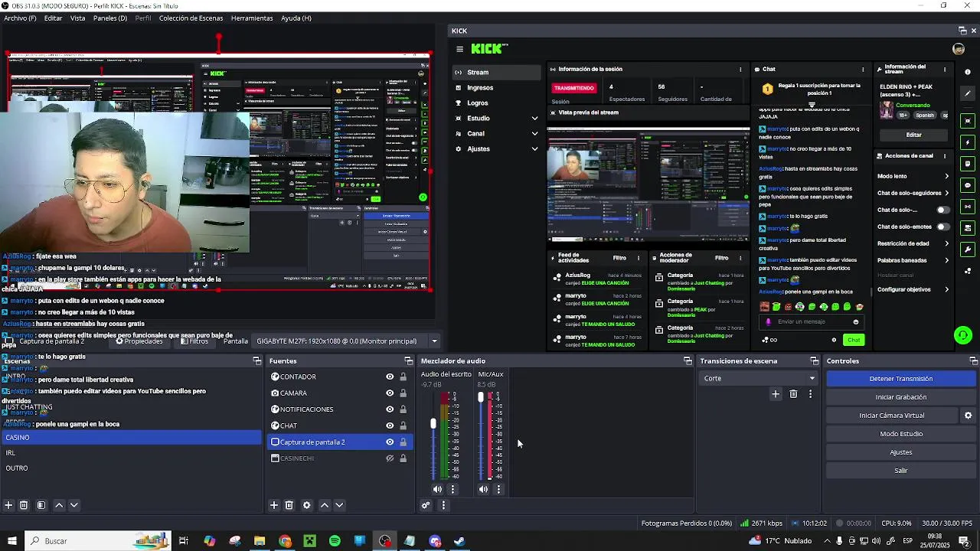Screen dimensions: 980x551
Task: Mute the Mic/Aux speaker icon
Action: tap(483, 489)
